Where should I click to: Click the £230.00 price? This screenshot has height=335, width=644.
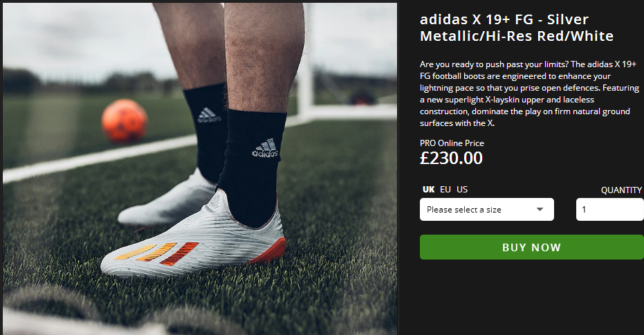(x=451, y=158)
